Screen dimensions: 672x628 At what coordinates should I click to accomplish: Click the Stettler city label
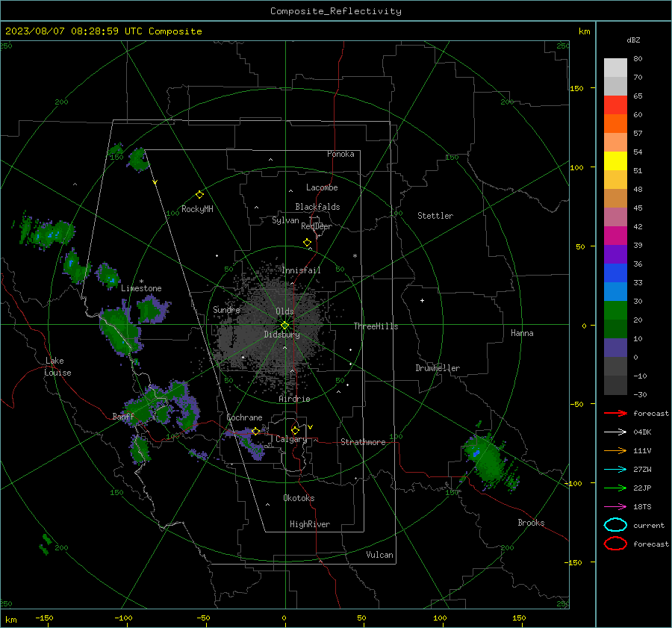435,216
